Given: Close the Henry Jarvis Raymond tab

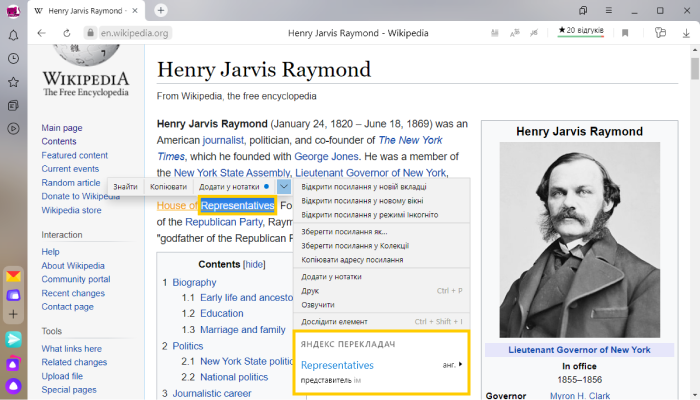Looking at the screenshot, I should [x=135, y=11].
